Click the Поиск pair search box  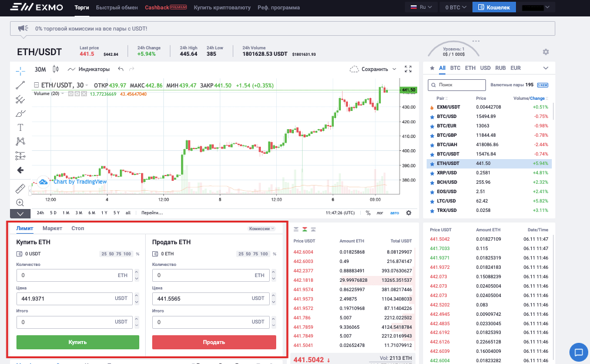pos(457,85)
